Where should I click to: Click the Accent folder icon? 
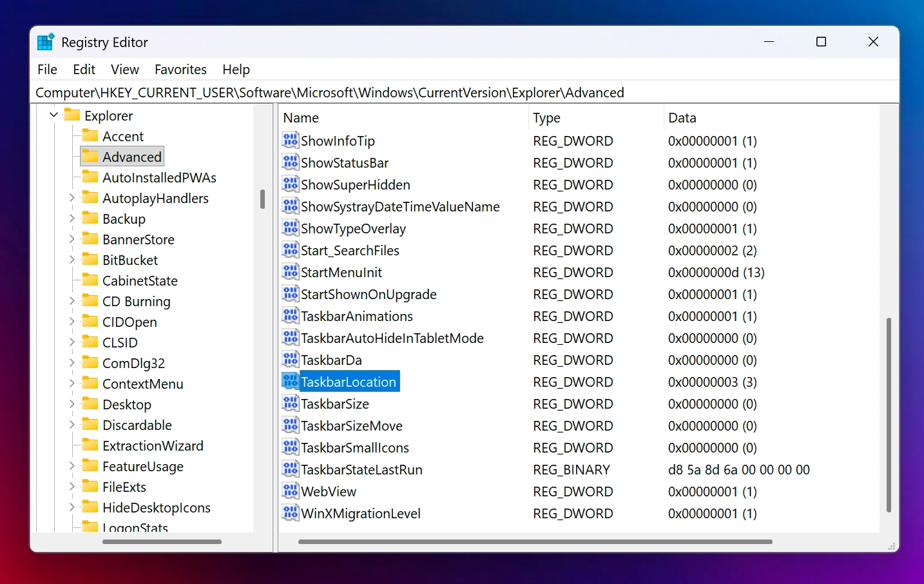(x=91, y=135)
